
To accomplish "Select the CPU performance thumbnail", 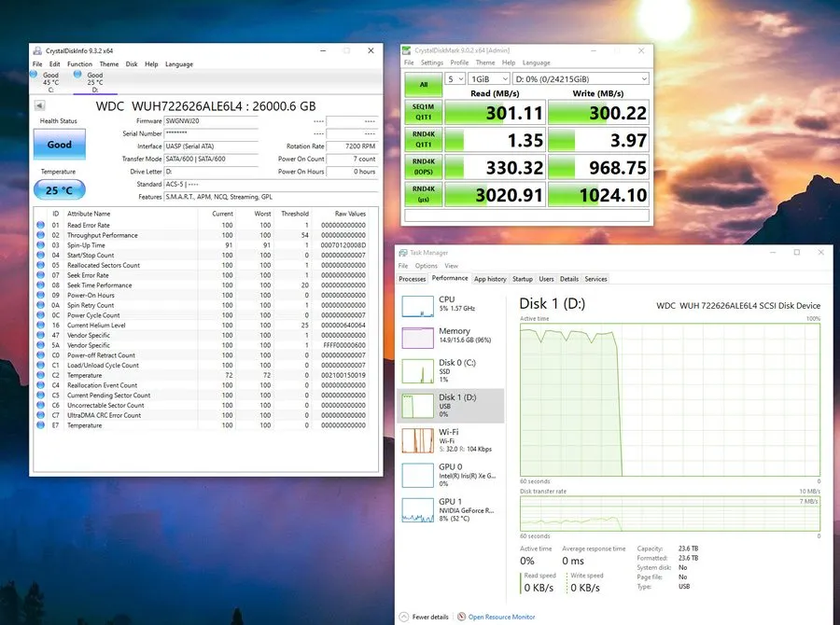I will coord(418,306).
